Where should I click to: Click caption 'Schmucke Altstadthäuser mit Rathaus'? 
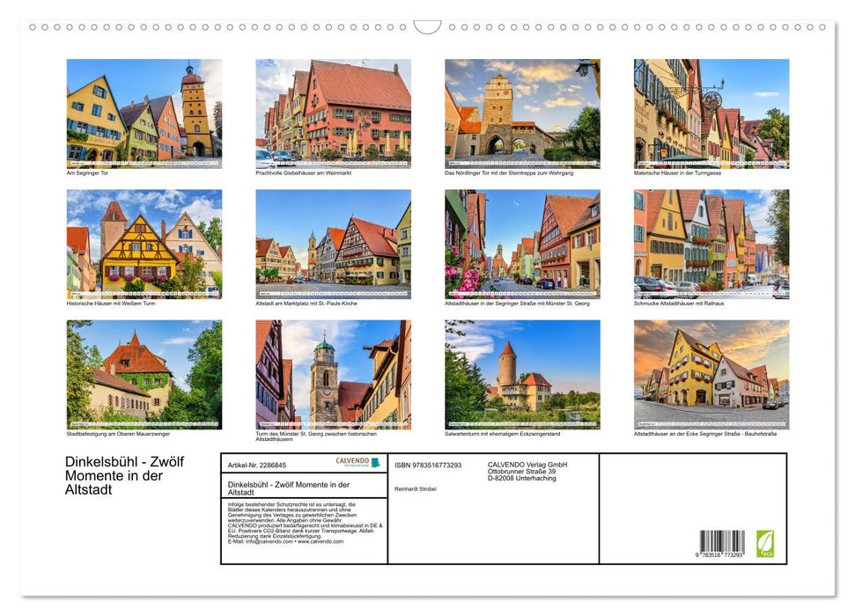coord(679,303)
